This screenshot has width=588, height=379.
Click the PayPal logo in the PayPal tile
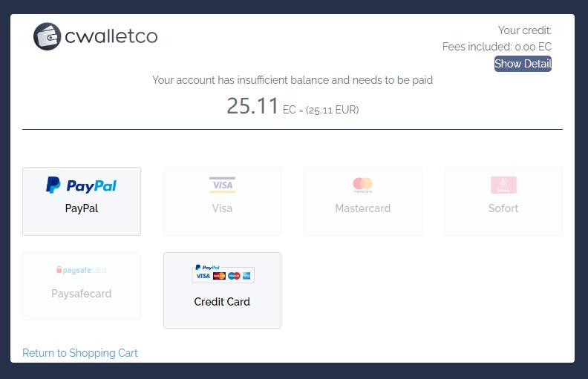click(x=82, y=185)
